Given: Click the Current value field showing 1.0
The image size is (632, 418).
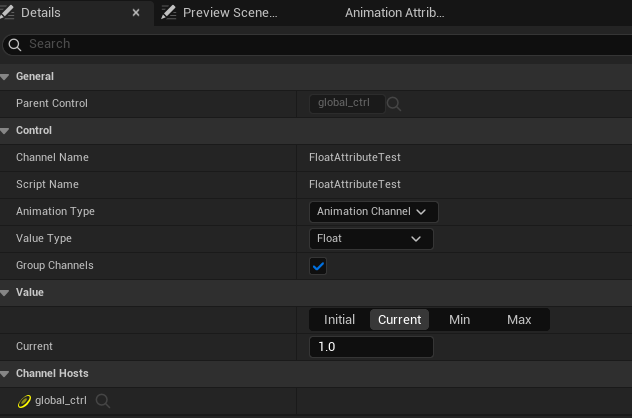Looking at the screenshot, I should tap(371, 347).
